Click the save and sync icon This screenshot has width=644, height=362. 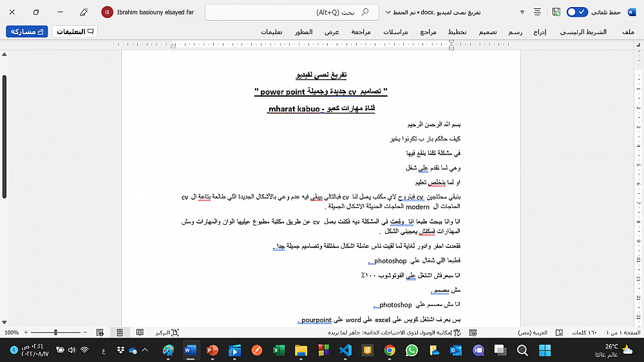click(556, 12)
